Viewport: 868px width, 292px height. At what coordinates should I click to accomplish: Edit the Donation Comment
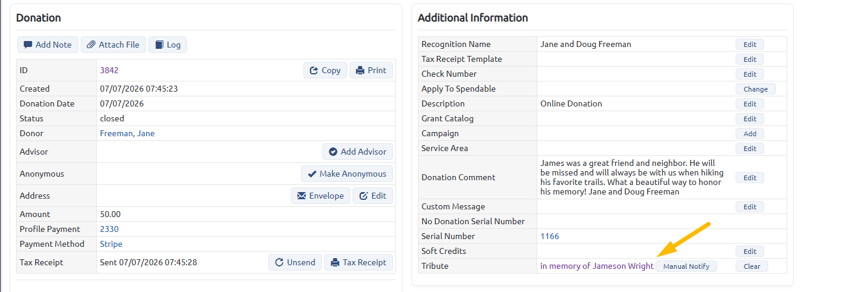(x=750, y=178)
